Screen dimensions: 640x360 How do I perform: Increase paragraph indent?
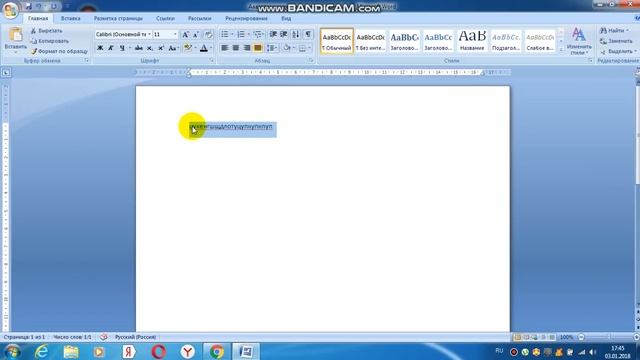point(284,34)
